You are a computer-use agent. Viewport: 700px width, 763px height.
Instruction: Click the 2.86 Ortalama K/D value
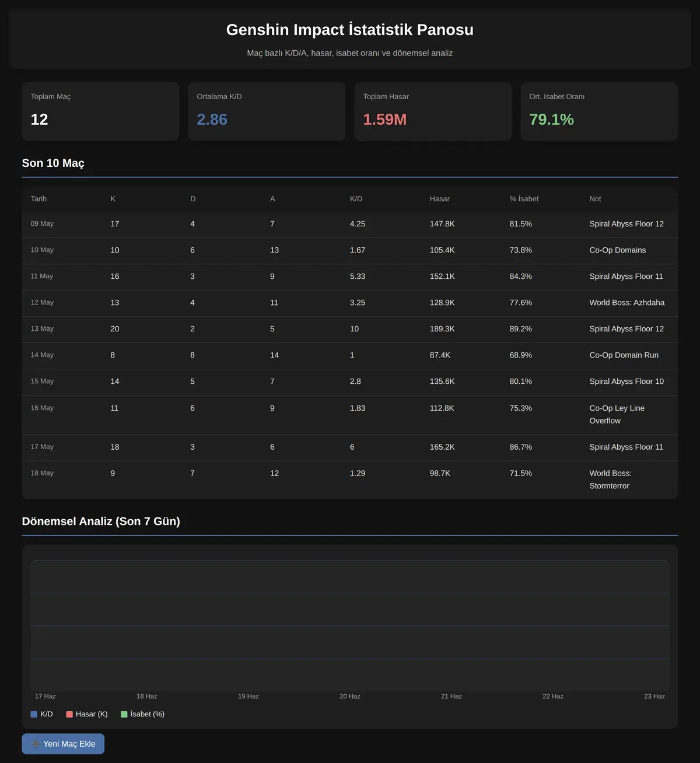coord(212,120)
